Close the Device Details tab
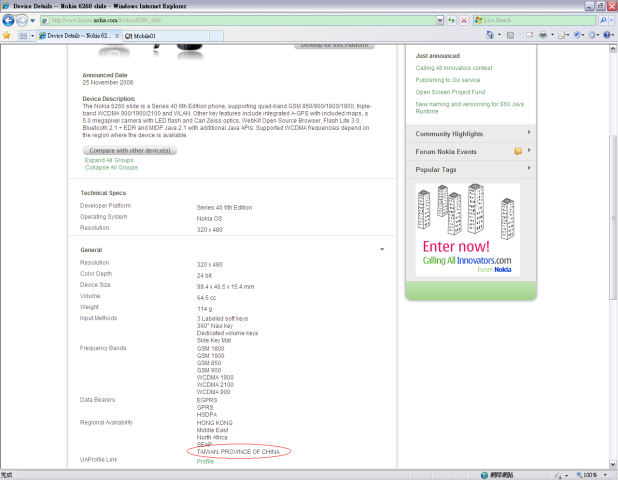The width and height of the screenshot is (618, 480). coord(117,36)
